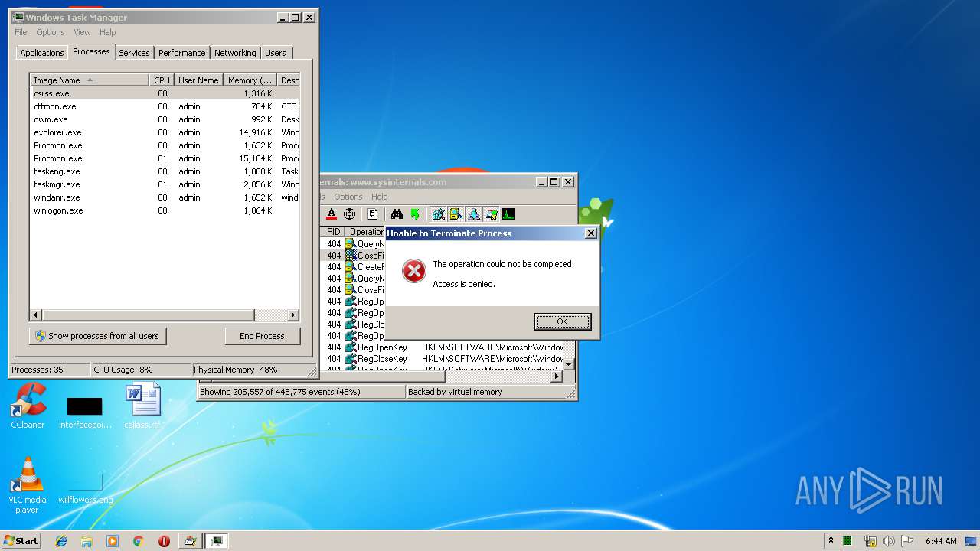The height and width of the screenshot is (551, 980).
Task: Select taskmgr.exe process row
Action: [165, 184]
